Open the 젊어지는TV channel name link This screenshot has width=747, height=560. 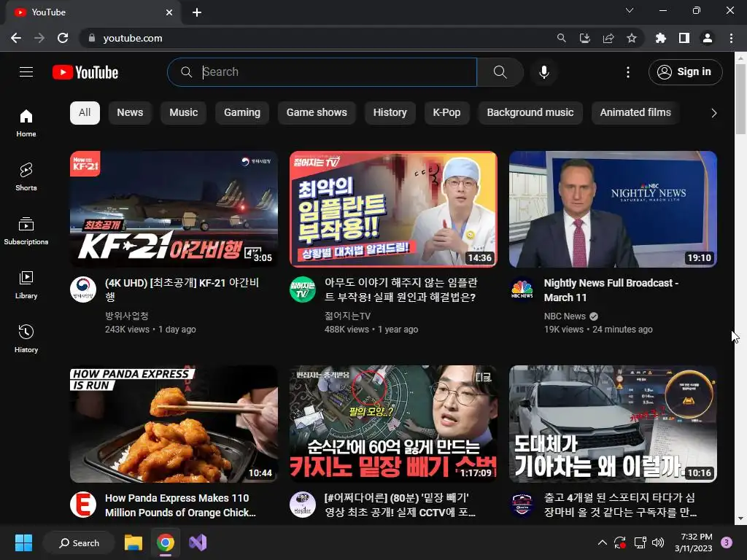347,316
